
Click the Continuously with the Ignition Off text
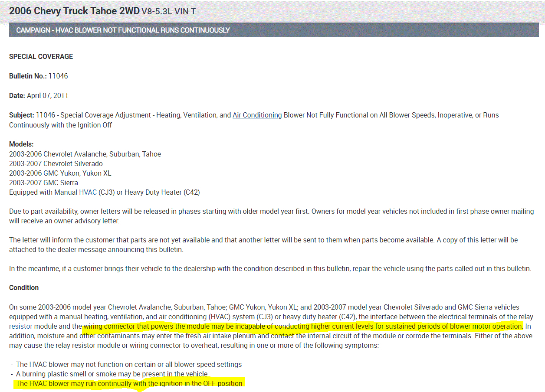coord(60,125)
